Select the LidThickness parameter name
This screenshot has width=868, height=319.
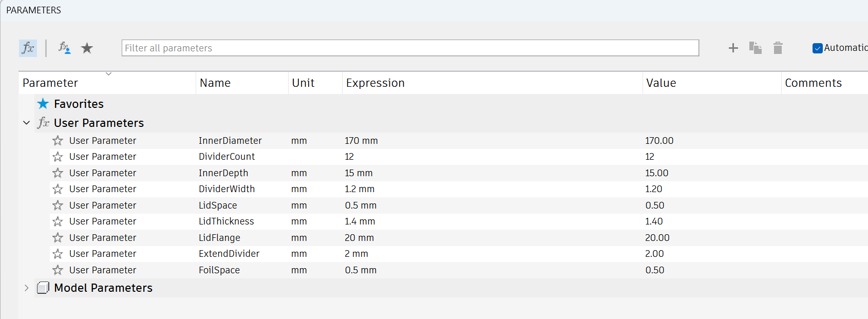click(x=227, y=221)
